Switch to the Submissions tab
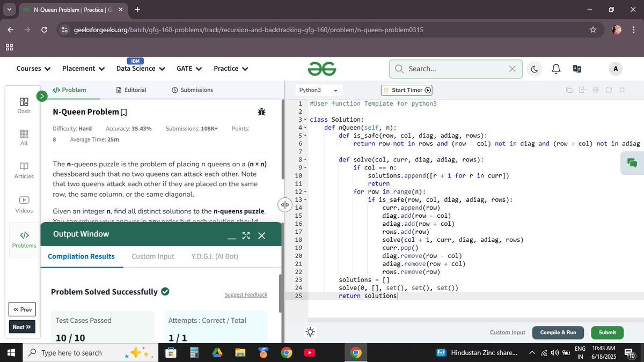This screenshot has width=644, height=362. point(192,90)
